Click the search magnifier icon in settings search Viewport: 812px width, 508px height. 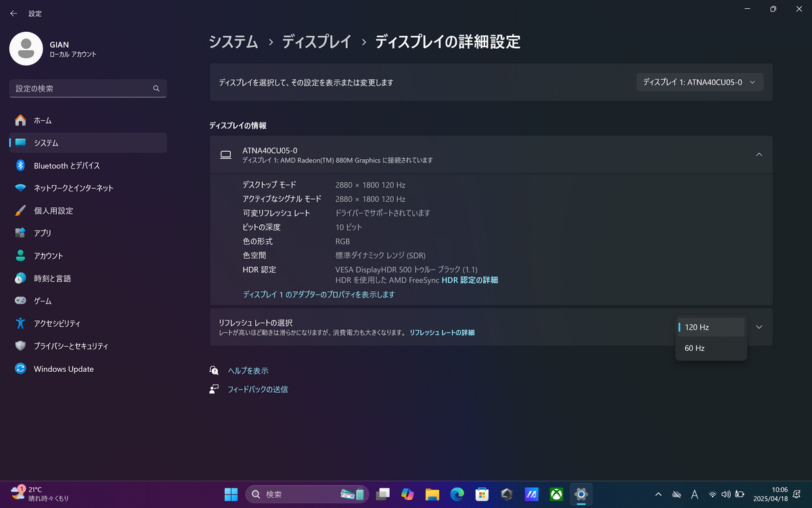(x=156, y=89)
